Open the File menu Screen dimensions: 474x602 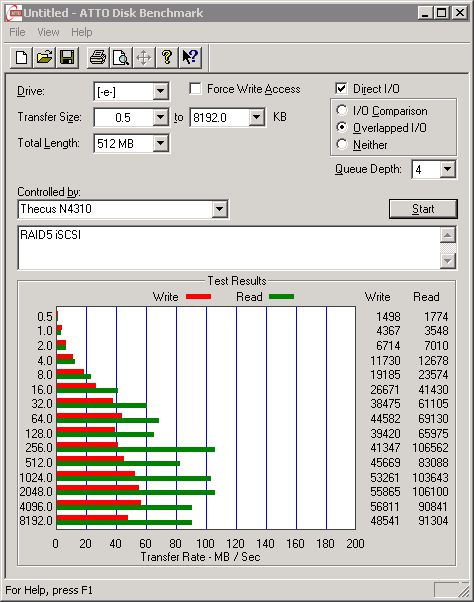(x=17, y=32)
